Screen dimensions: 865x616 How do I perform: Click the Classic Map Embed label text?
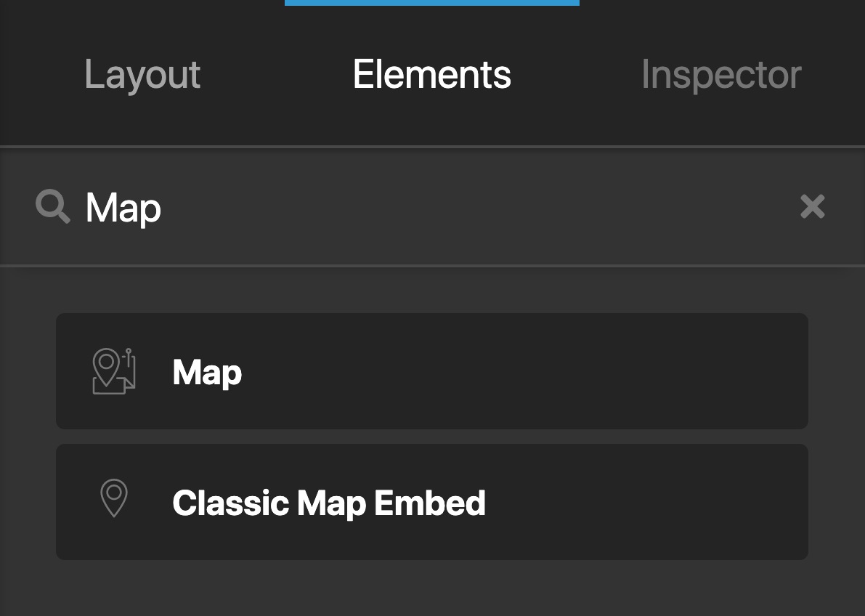(328, 502)
